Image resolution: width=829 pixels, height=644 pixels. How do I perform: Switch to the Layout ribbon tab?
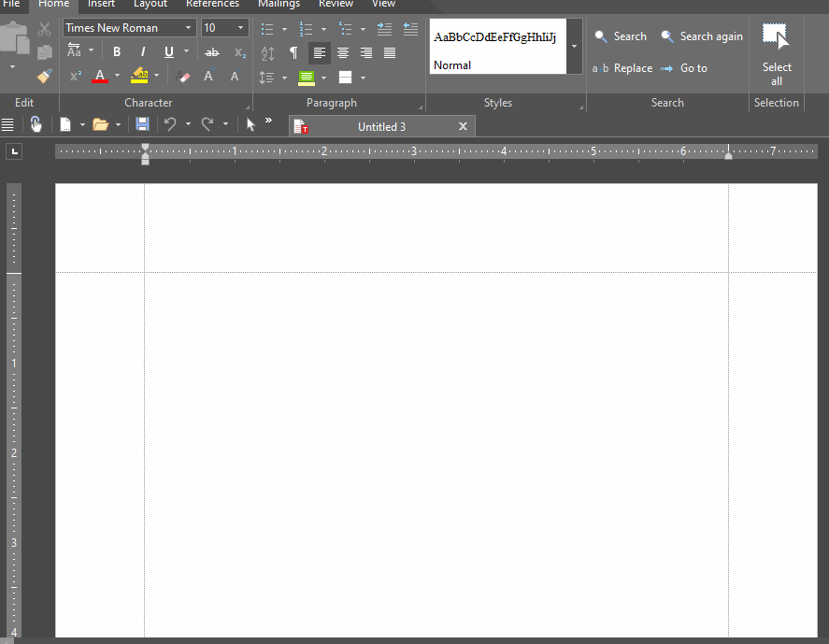coord(150,4)
